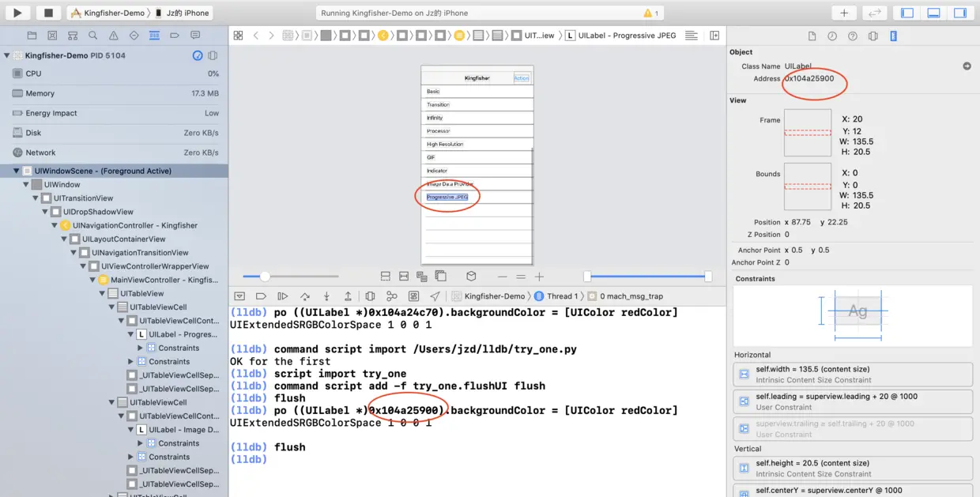Reset canvas zoom to actual size

pyautogui.click(x=521, y=277)
